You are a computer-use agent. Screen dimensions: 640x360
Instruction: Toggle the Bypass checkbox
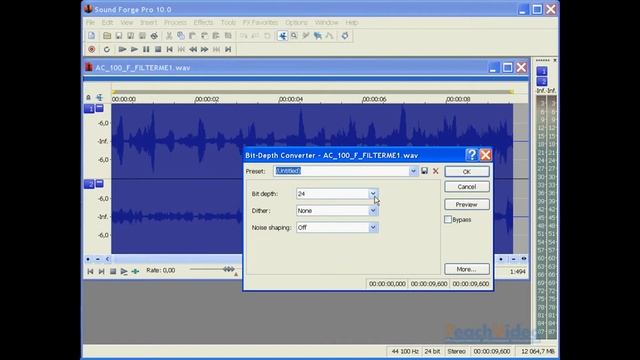(448, 220)
